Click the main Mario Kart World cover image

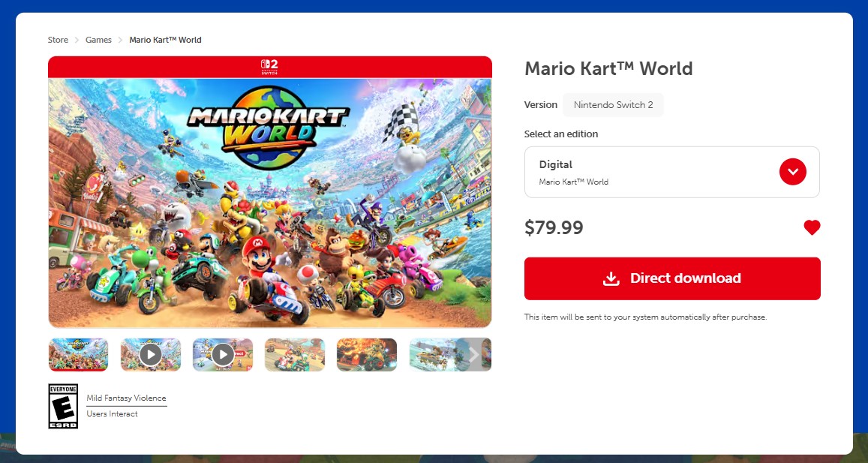click(x=270, y=203)
